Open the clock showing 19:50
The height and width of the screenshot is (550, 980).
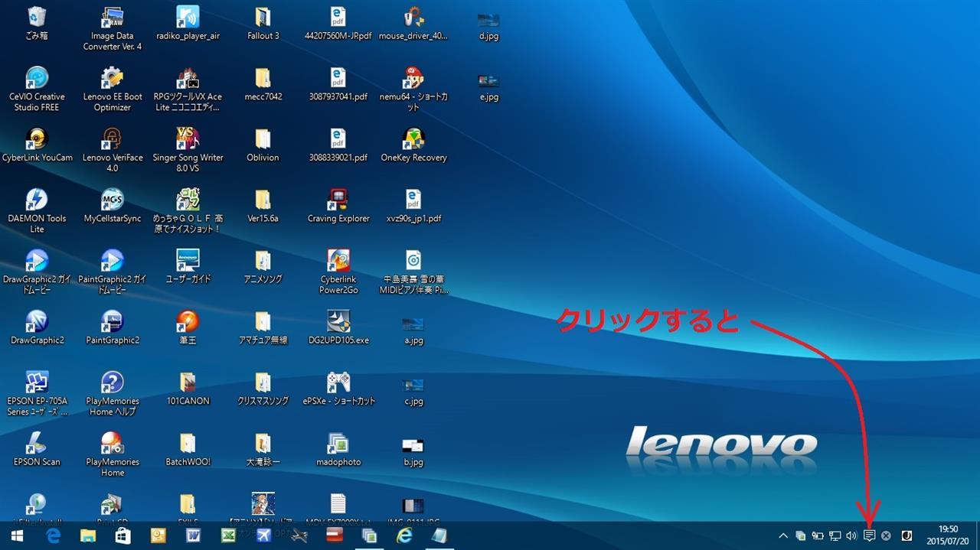click(948, 535)
